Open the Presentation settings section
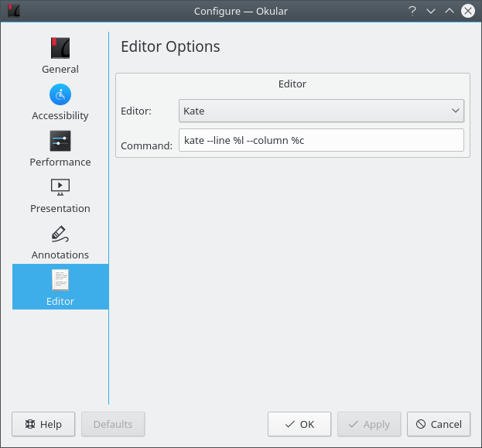The width and height of the screenshot is (482, 448). coord(60,186)
